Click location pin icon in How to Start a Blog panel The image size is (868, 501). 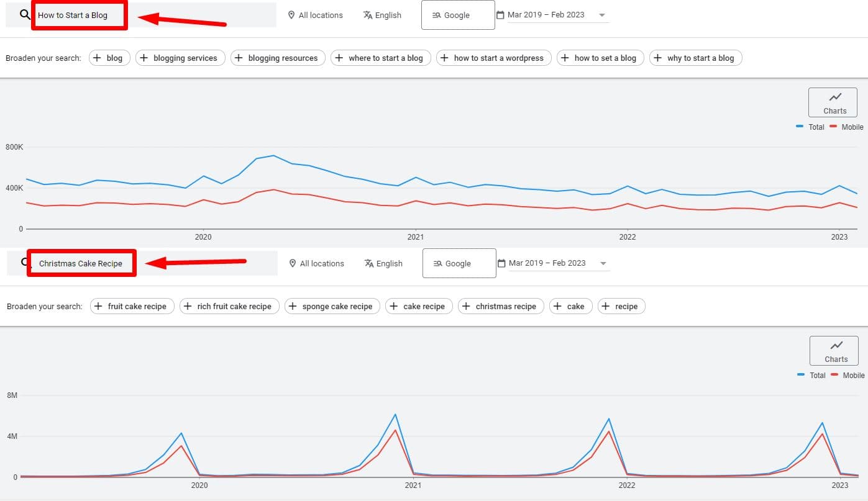[x=291, y=15]
